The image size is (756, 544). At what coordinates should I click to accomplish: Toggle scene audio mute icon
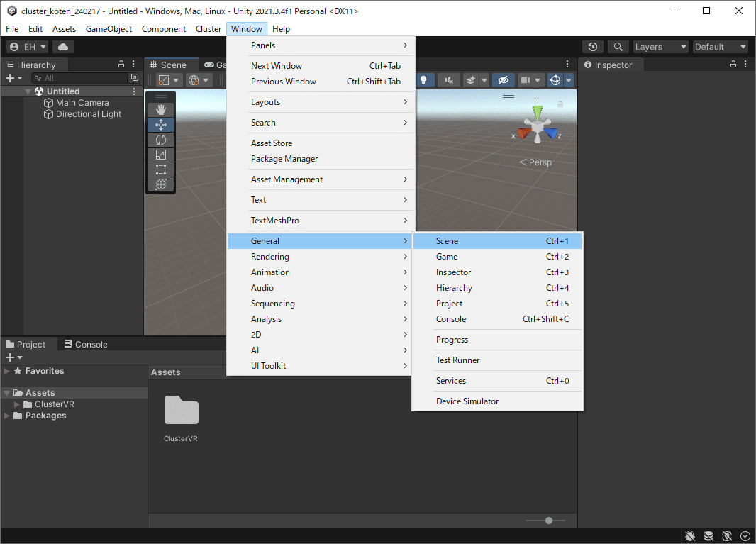(x=449, y=80)
